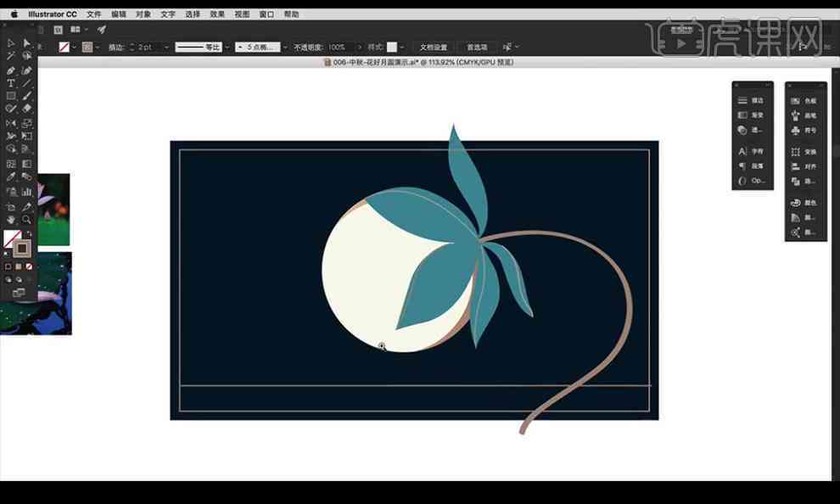Enable Draw Normal mode
The image size is (840, 504).
click(8, 279)
